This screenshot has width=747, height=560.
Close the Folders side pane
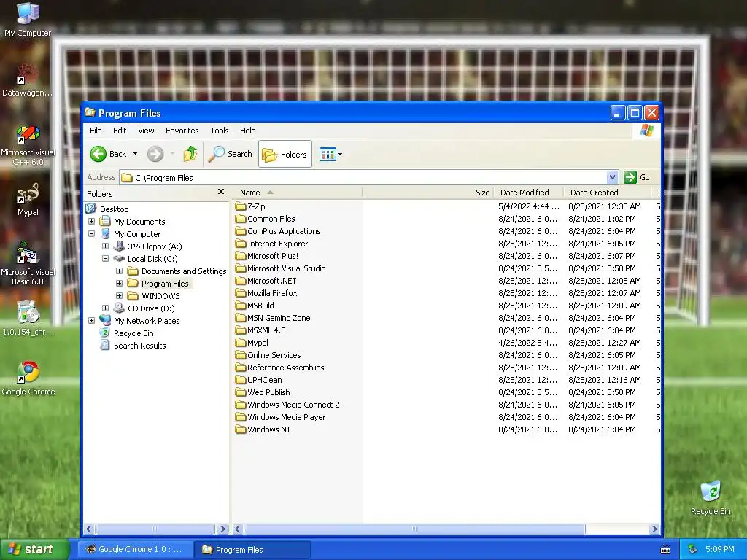pos(220,192)
